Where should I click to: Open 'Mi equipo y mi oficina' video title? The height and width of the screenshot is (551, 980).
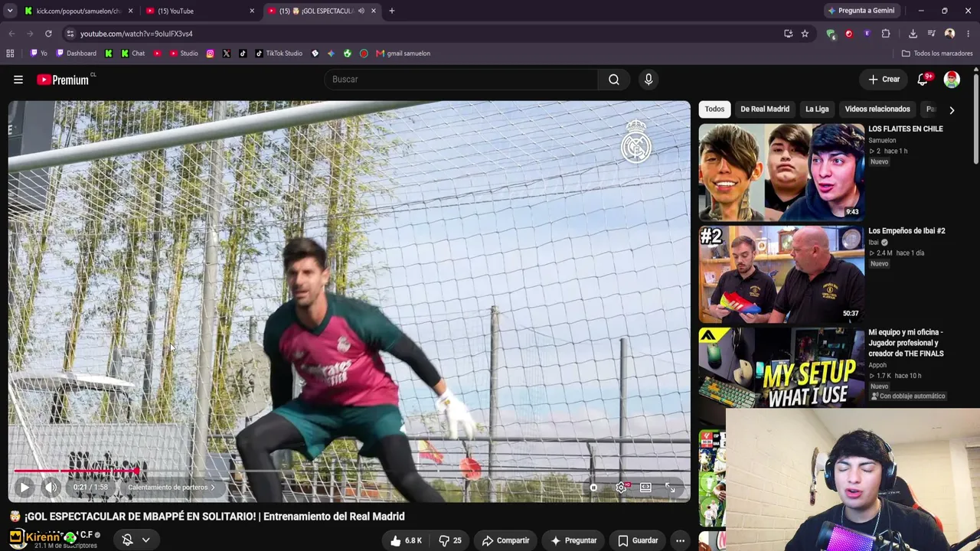(x=906, y=343)
